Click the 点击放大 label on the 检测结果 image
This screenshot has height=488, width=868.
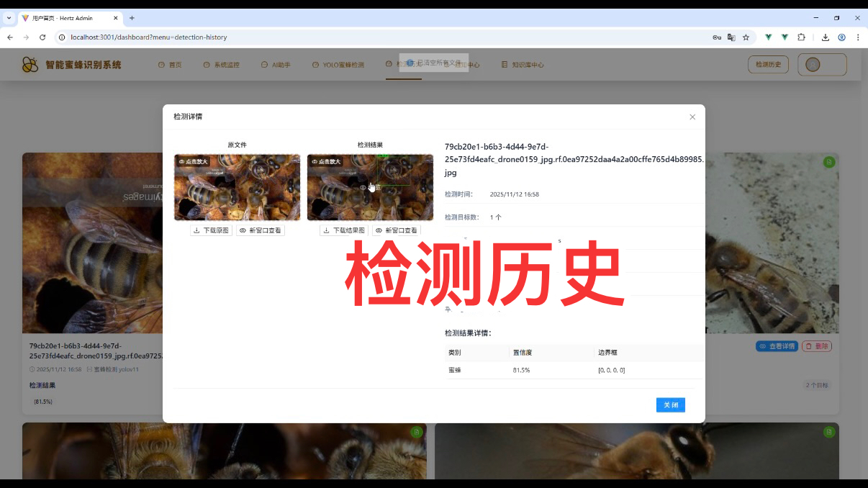(326, 161)
